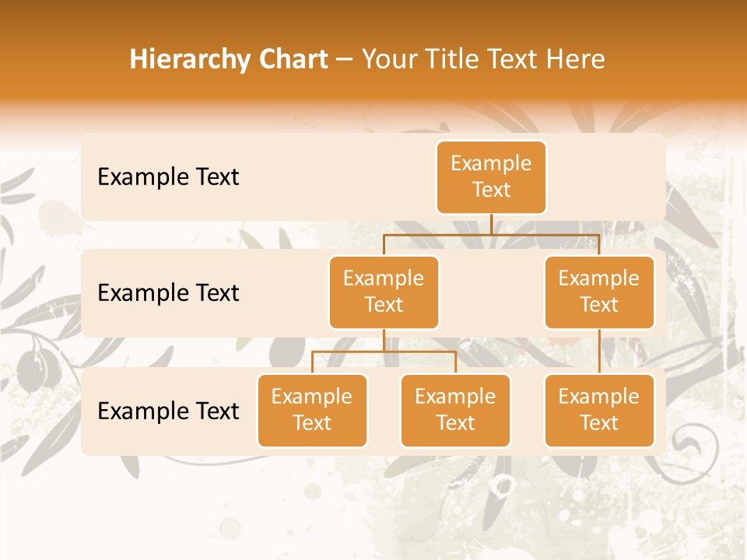
Task: Select the top-level Example Text node
Action: [491, 177]
